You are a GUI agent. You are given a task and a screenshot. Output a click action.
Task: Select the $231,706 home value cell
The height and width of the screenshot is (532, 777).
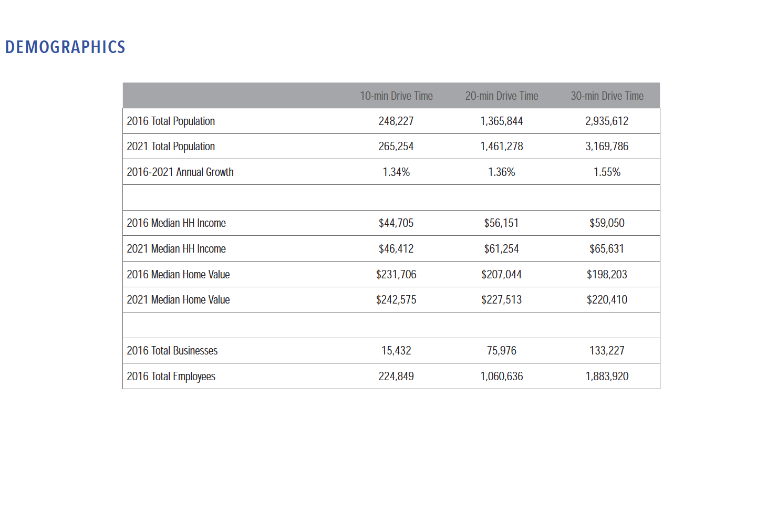[396, 275]
